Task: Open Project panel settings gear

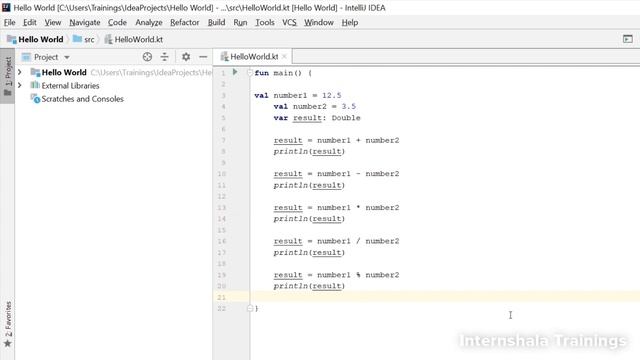Action: point(186,57)
